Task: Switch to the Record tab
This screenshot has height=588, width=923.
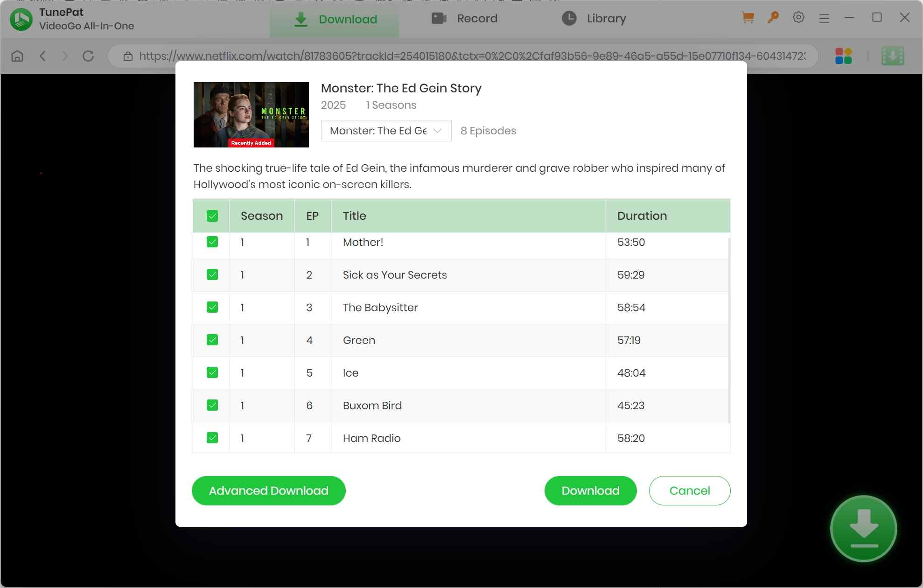Action: point(464,19)
